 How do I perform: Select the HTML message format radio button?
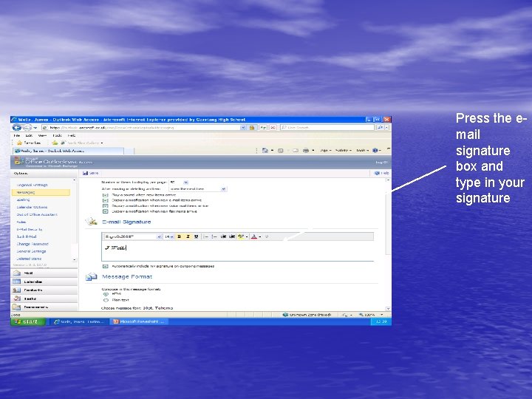[x=106, y=294]
